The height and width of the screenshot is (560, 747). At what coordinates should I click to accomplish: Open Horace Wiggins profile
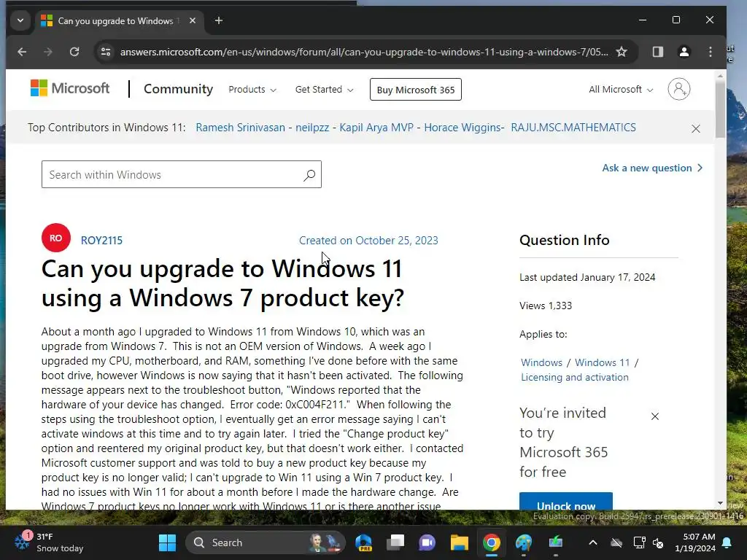pos(462,128)
